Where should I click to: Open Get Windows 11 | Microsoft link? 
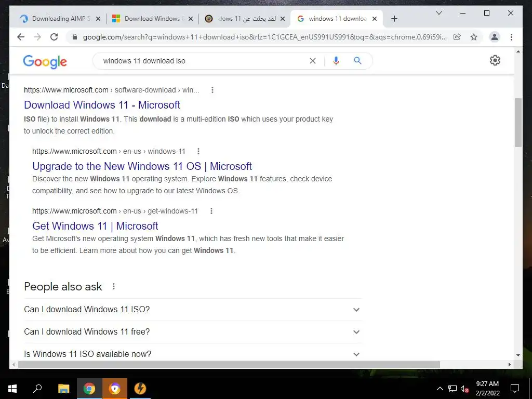(x=95, y=225)
